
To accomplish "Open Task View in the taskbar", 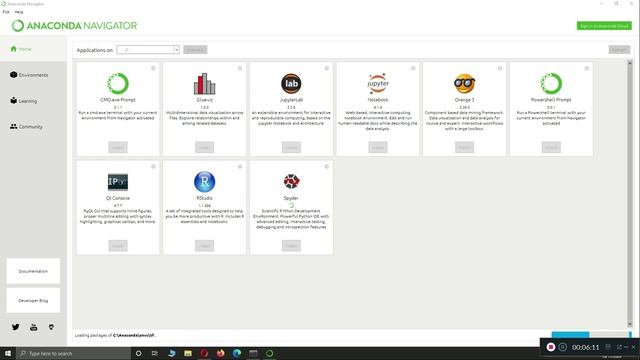I will point(155,353).
